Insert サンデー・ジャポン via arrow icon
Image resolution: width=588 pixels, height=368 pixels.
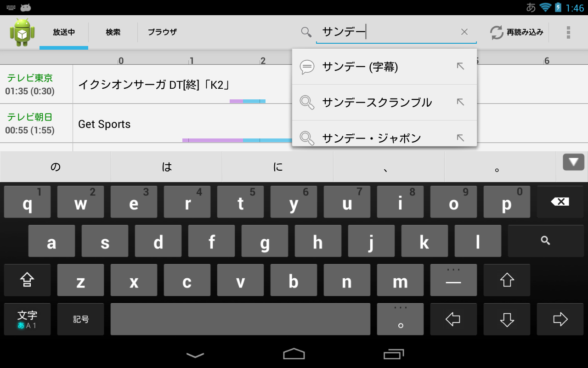[x=460, y=137]
